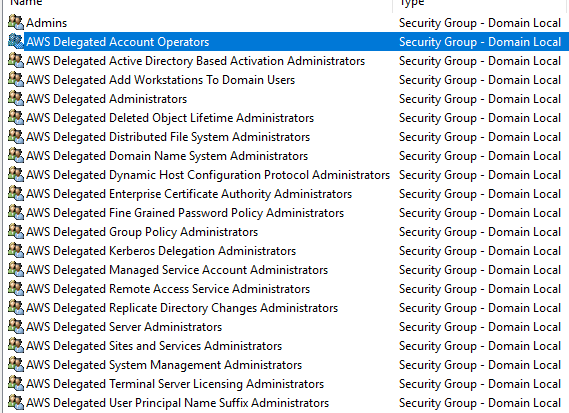Click icon for AWS Delegated Server Administrators

[16, 326]
